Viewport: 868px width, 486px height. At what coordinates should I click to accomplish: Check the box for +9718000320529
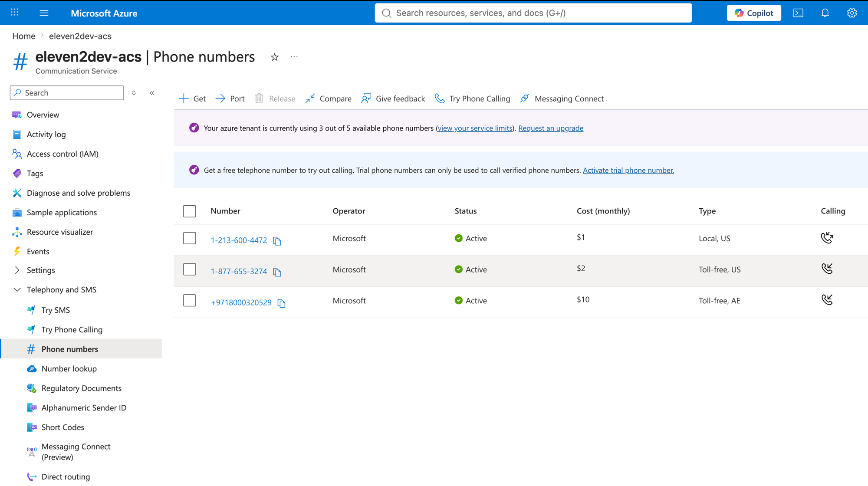tap(190, 301)
